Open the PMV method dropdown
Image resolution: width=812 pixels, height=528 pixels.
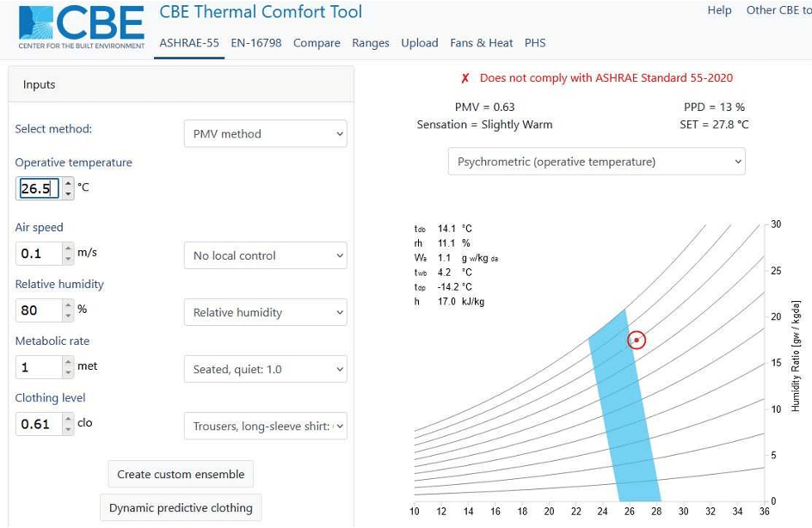265,134
